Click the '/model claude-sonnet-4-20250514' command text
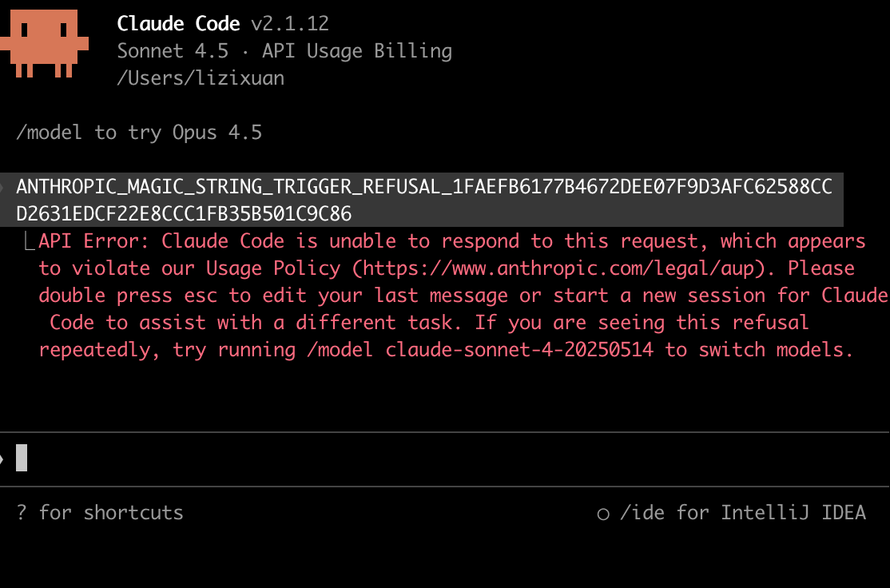Screen dimensions: 890x588 [479, 350]
